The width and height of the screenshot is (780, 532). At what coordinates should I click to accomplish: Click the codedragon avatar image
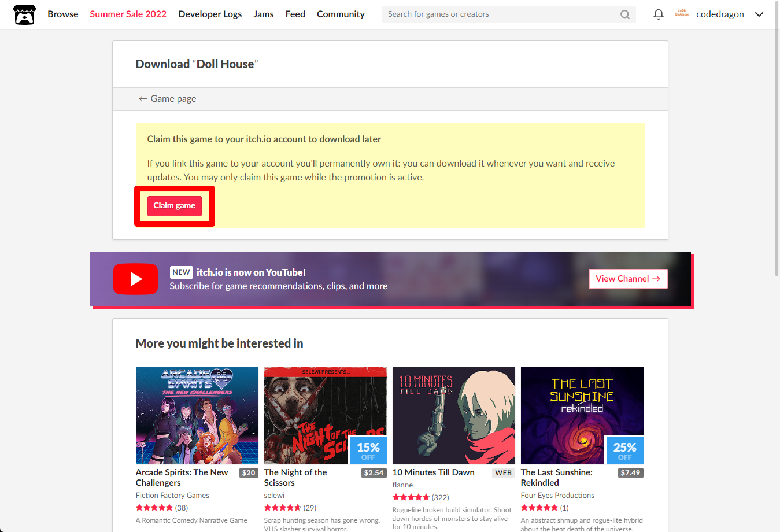click(682, 14)
